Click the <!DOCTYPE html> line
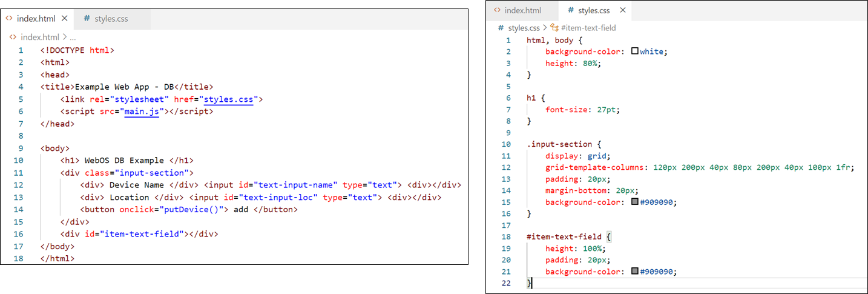The width and height of the screenshot is (868, 294). (x=77, y=50)
